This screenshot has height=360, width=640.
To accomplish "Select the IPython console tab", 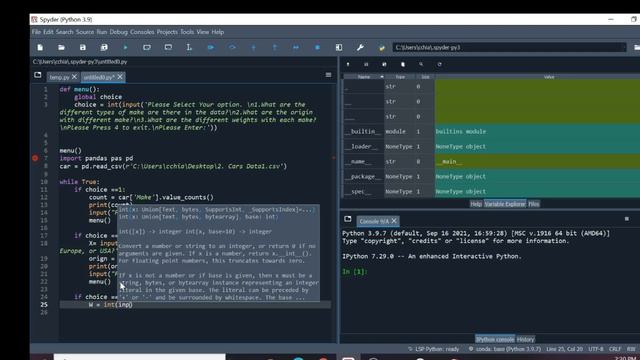I will click(x=495, y=339).
